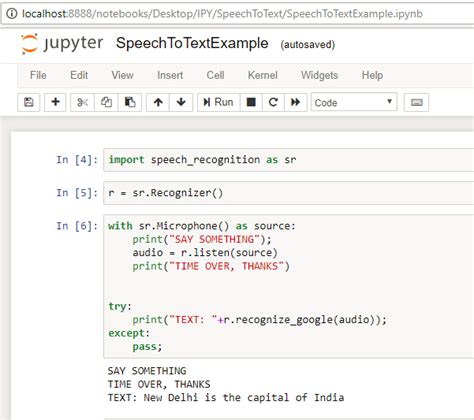The image size is (474, 420).
Task: Open the Insert menu
Action: click(170, 75)
